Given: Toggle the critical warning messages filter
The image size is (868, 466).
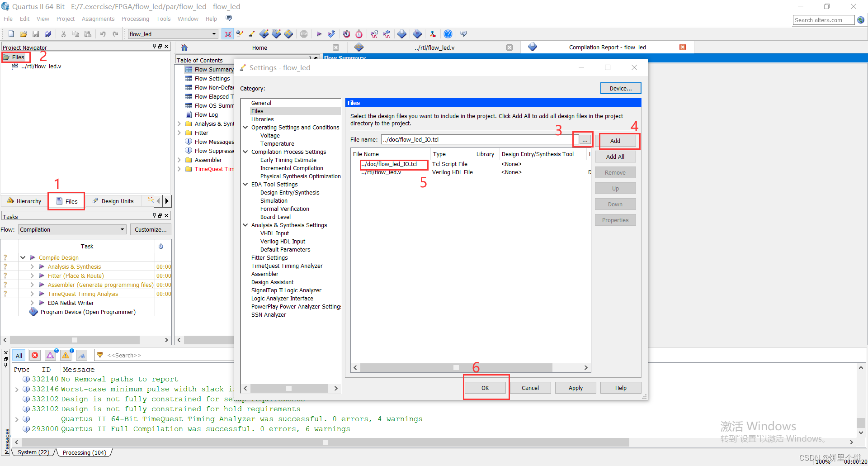Looking at the screenshot, I should click(x=50, y=356).
